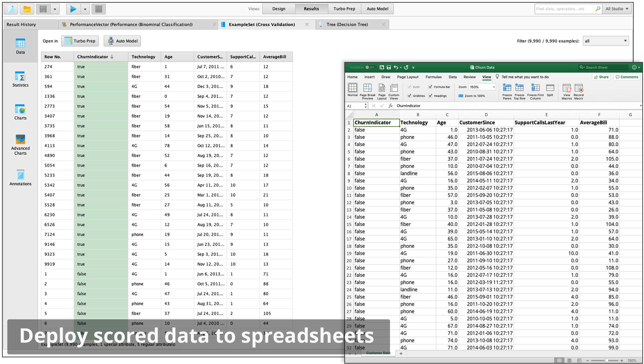Select the Statistics view in the sidebar
Image resolution: width=644 pixels, height=364 pixels.
click(20, 79)
